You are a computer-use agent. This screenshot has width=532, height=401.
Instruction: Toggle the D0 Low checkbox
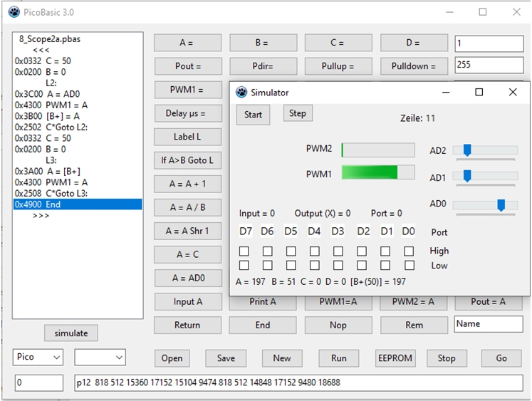pos(409,266)
